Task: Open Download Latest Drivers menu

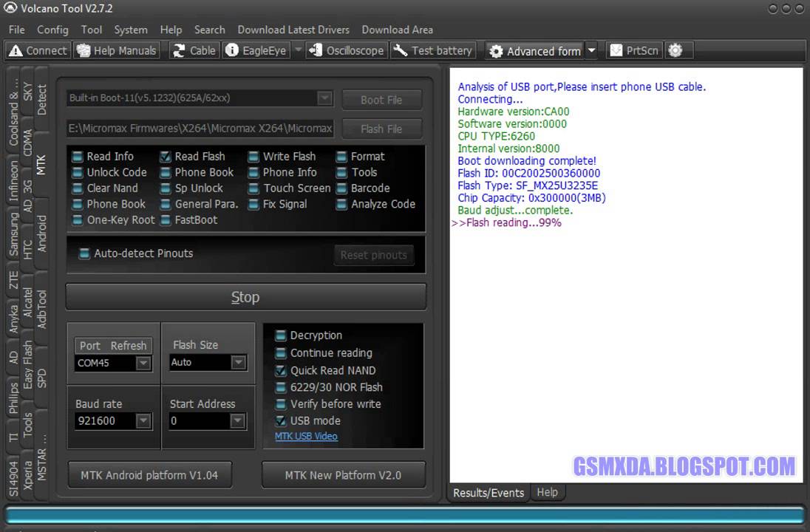Action: [293, 30]
